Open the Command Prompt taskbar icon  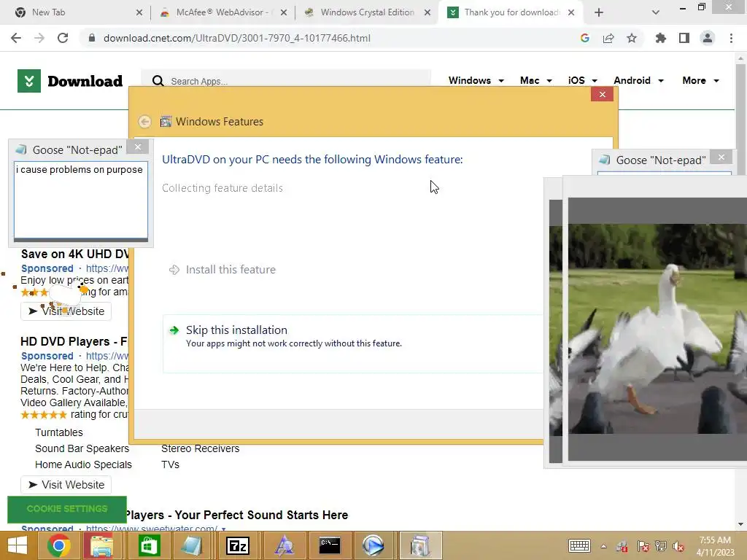[329, 545]
